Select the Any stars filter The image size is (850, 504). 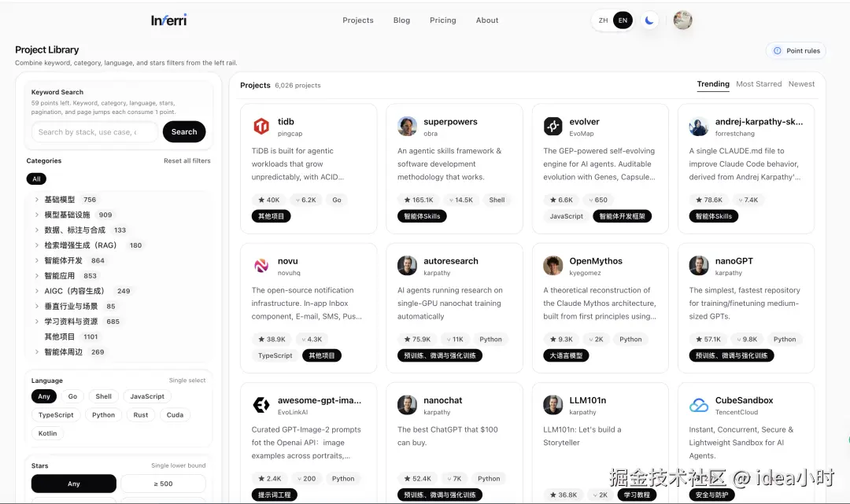pos(74,484)
